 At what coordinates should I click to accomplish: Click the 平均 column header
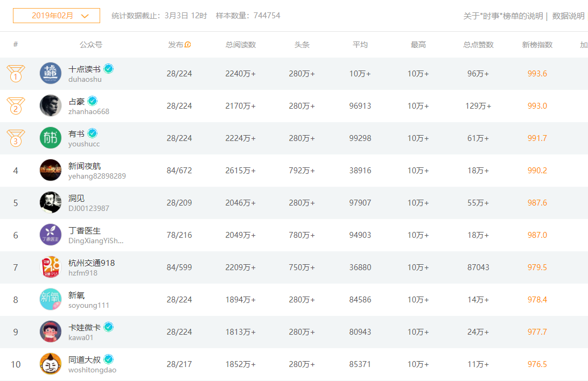[360, 45]
